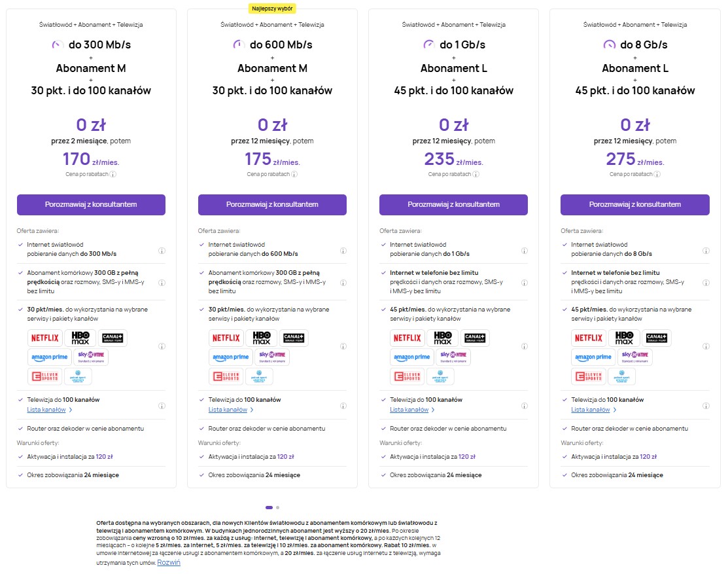Click 'Porozmawiaj z konsultantem' under the 600 Mb/s plan
The width and height of the screenshot is (728, 574).
coord(272,204)
